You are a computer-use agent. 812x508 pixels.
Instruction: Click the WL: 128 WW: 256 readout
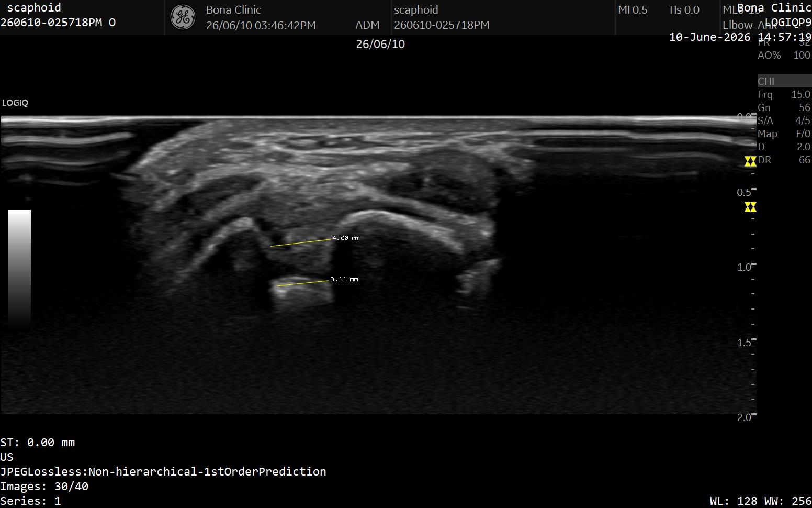(761, 501)
